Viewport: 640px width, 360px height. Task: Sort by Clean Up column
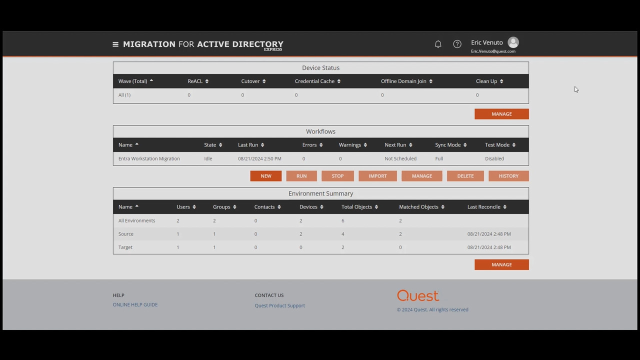[x=489, y=81]
